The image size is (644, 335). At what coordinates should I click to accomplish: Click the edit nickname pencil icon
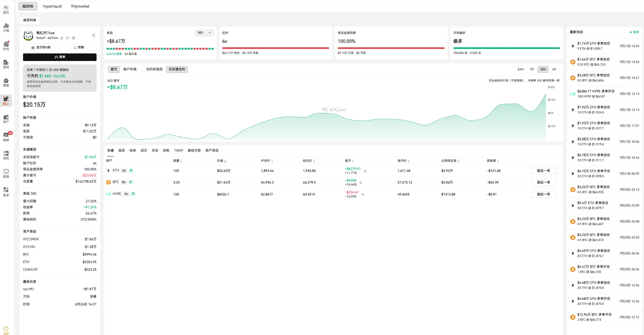click(62, 38)
